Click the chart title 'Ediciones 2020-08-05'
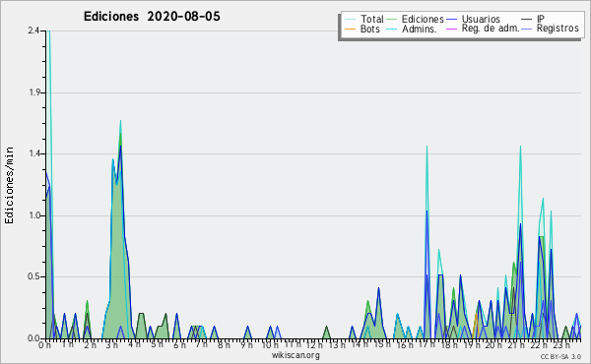Viewport: 591px width, 364px height. (152, 17)
